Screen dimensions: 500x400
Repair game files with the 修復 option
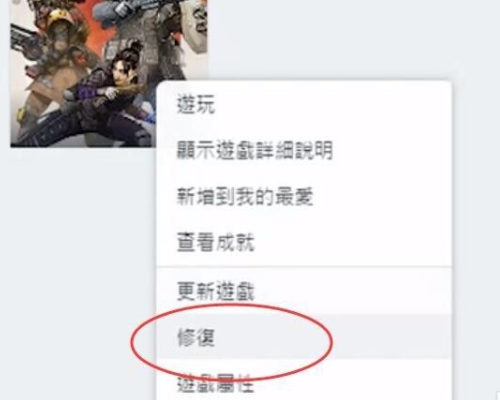click(x=304, y=337)
